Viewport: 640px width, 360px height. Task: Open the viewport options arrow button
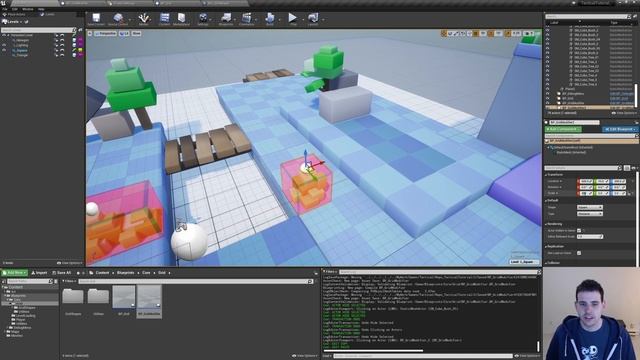pyautogui.click(x=90, y=33)
